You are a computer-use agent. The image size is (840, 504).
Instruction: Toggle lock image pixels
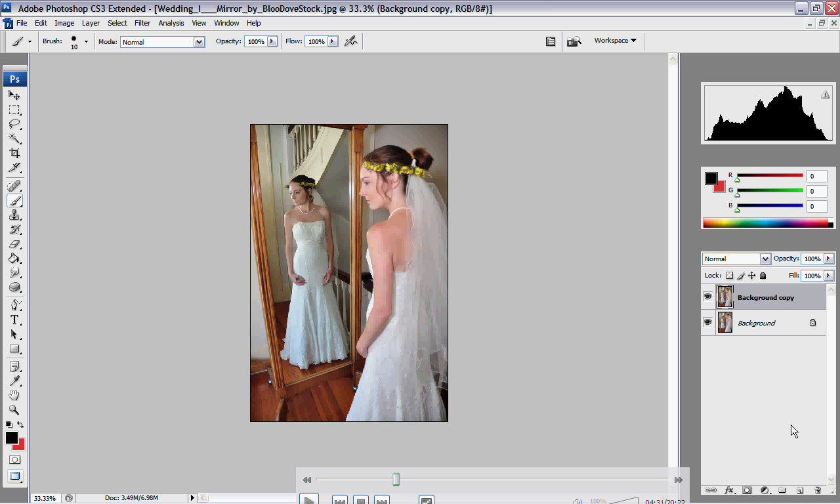(741, 276)
